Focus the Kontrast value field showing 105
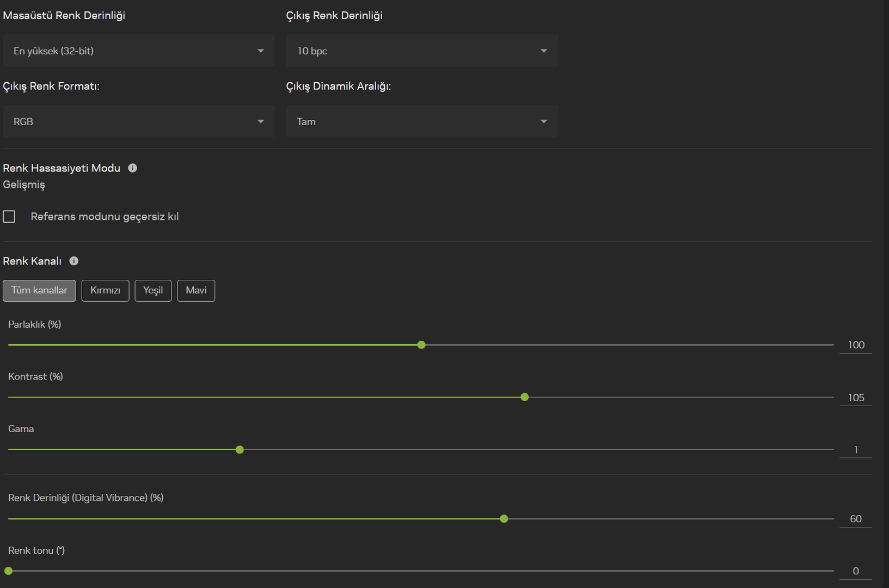Viewport: 889px width, 588px height. (856, 398)
